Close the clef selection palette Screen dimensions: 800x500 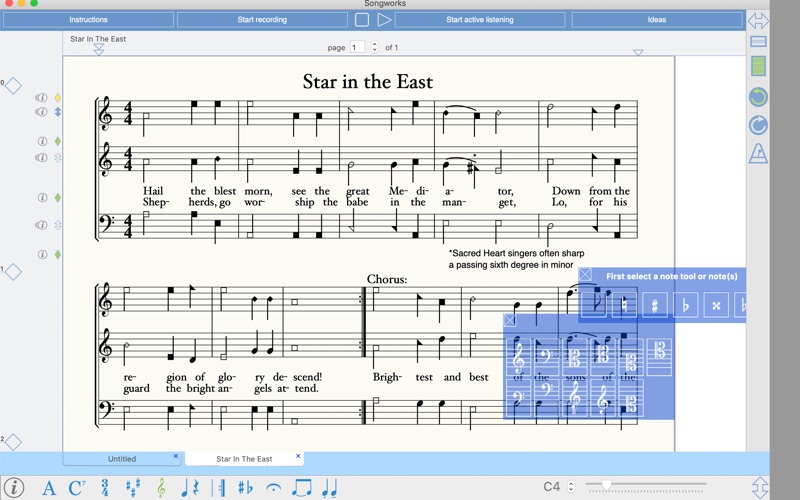(x=509, y=320)
